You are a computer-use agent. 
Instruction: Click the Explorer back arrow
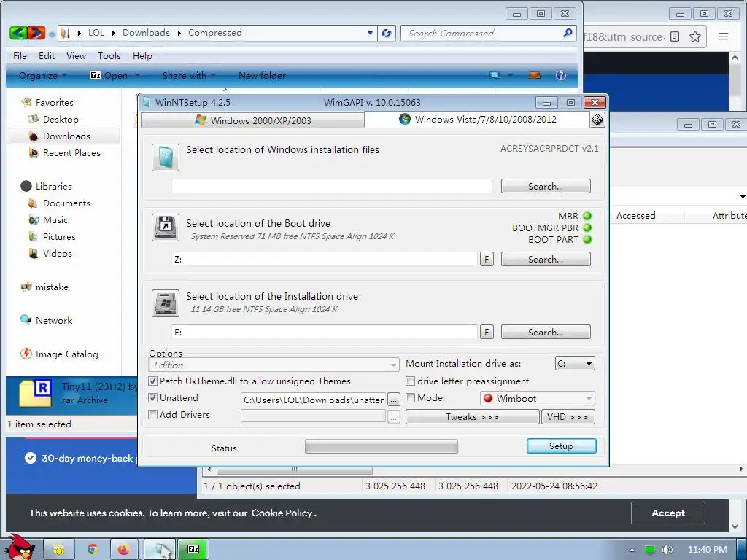(18, 33)
